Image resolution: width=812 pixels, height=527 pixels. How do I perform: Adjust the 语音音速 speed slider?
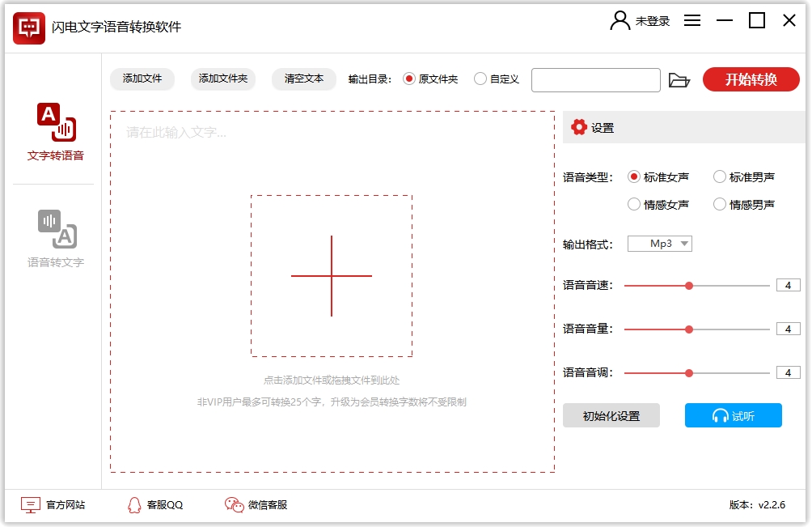pos(688,285)
